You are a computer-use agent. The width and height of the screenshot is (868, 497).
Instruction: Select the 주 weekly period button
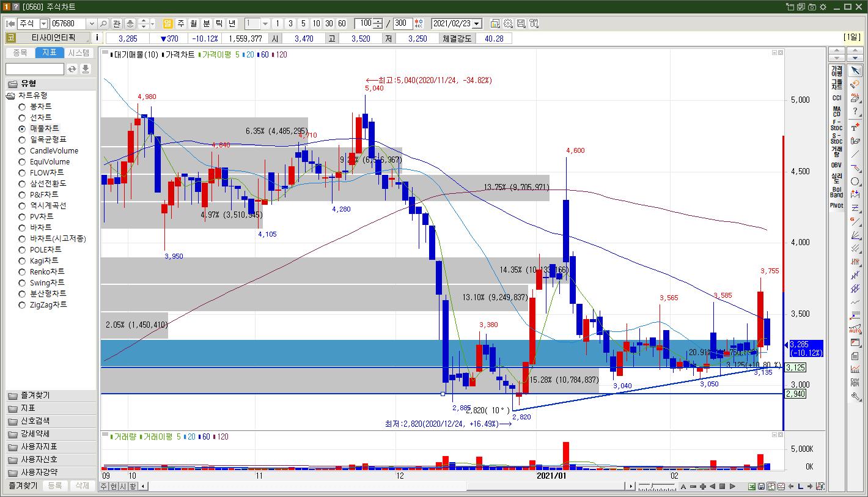181,23
